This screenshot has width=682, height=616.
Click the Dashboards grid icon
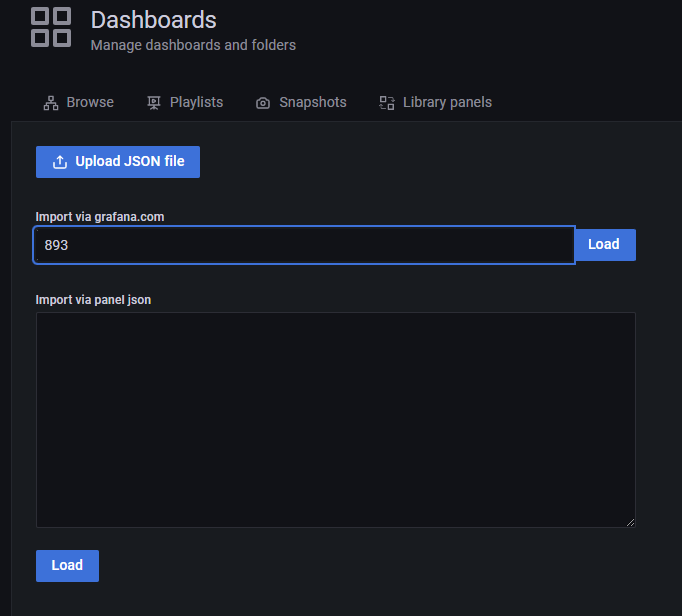(51, 27)
